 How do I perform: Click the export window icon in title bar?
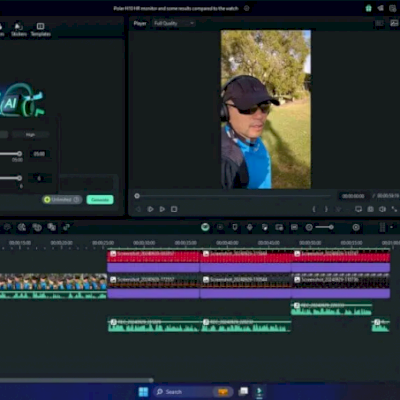click(x=393, y=8)
